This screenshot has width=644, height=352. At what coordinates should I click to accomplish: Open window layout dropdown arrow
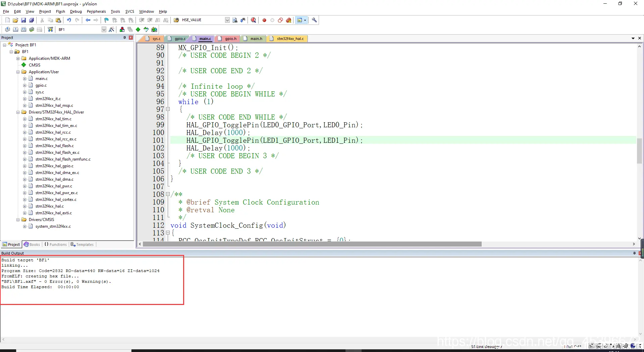click(305, 20)
